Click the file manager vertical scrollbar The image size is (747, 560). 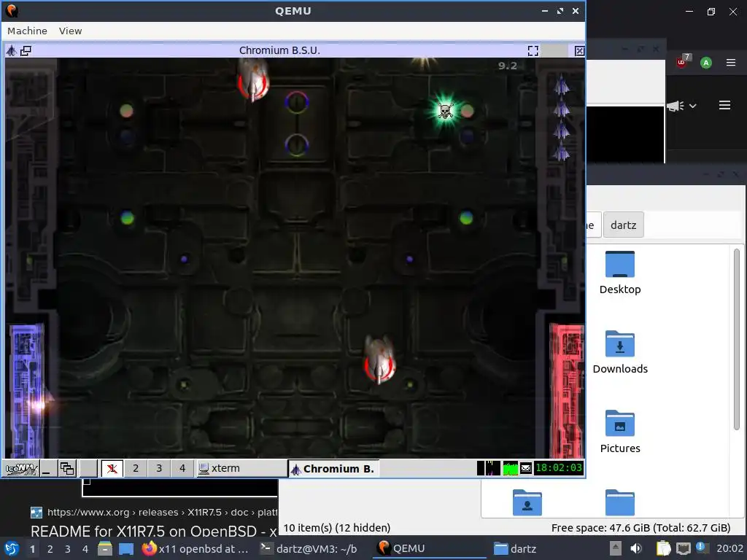tap(737, 339)
